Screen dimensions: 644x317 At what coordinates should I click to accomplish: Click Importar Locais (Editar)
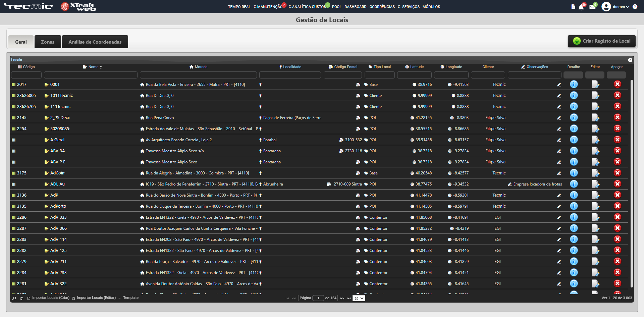[x=94, y=298]
